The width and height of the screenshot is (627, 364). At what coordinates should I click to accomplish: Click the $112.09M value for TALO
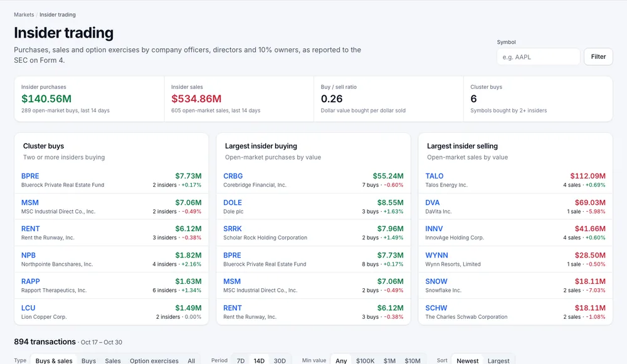coord(588,176)
